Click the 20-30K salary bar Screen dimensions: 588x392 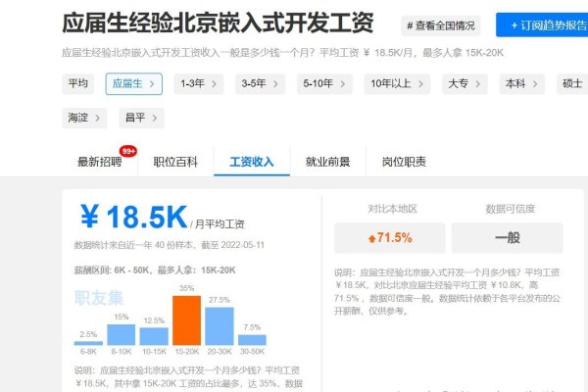[x=220, y=326]
